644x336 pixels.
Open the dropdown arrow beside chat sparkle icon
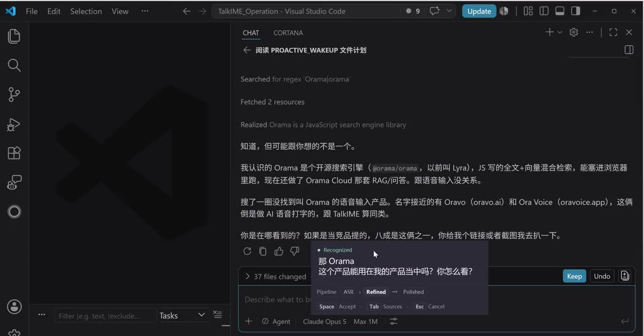tap(449, 11)
